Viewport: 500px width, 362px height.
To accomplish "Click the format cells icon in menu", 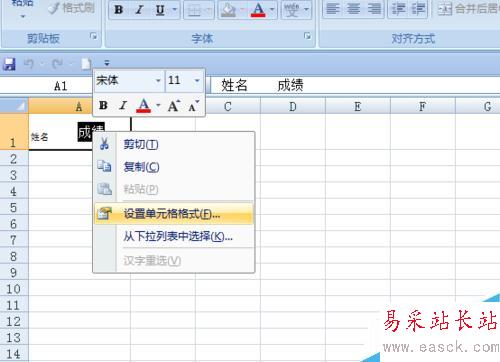I will tap(104, 213).
